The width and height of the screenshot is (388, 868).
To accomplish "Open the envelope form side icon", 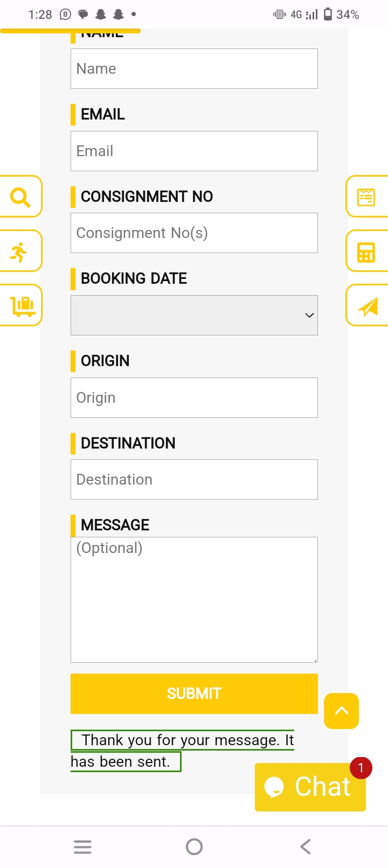I will [366, 197].
